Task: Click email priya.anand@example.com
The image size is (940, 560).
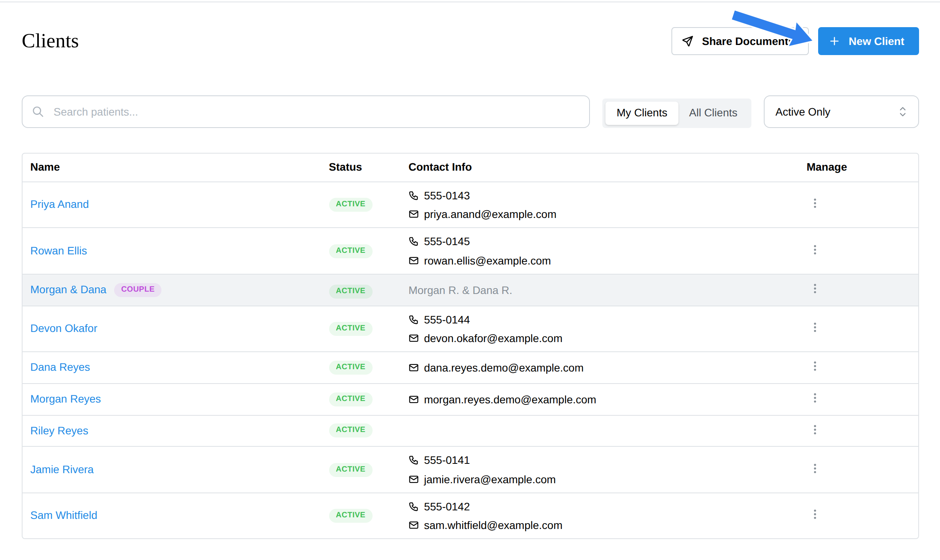Action: (490, 214)
